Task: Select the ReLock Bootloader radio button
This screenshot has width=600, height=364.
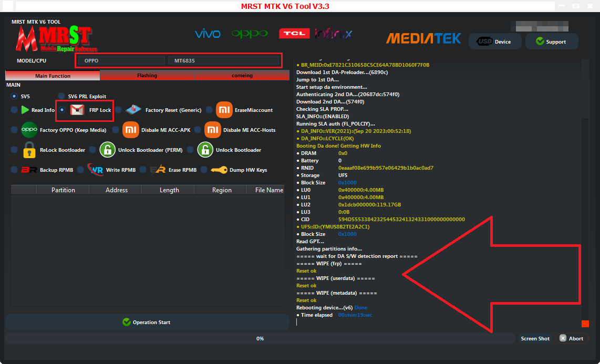Action: 14,150
